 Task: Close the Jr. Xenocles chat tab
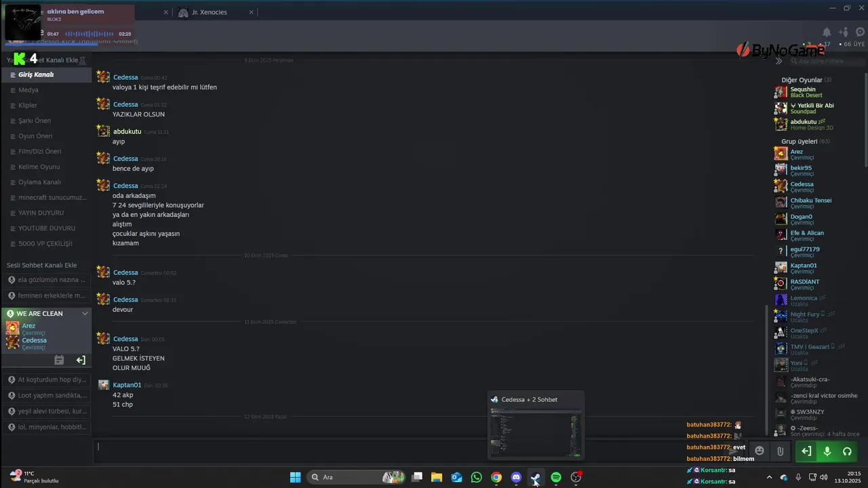point(252,12)
